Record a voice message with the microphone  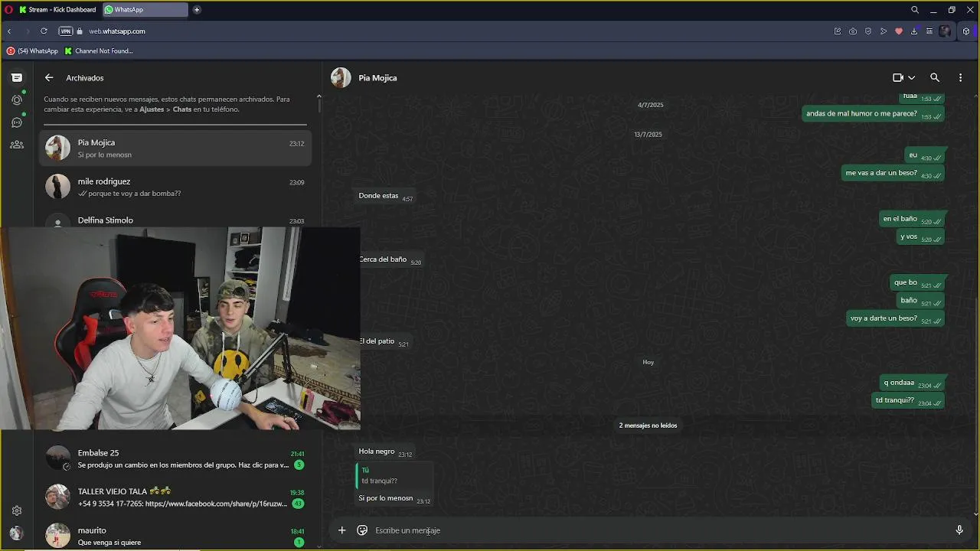point(959,530)
